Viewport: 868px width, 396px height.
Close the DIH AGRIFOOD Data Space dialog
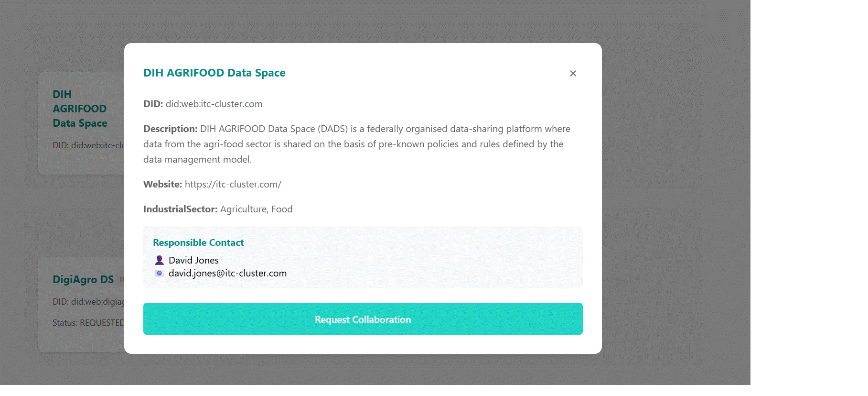click(x=573, y=73)
